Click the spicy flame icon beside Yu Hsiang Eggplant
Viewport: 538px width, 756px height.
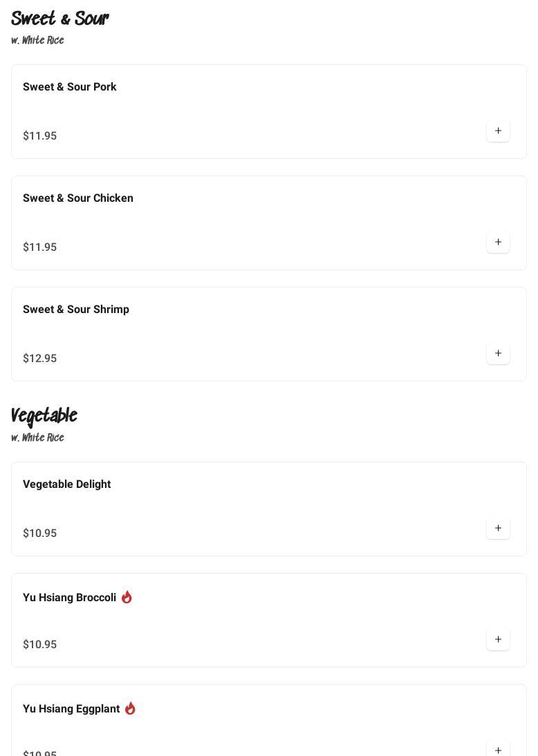pos(130,708)
